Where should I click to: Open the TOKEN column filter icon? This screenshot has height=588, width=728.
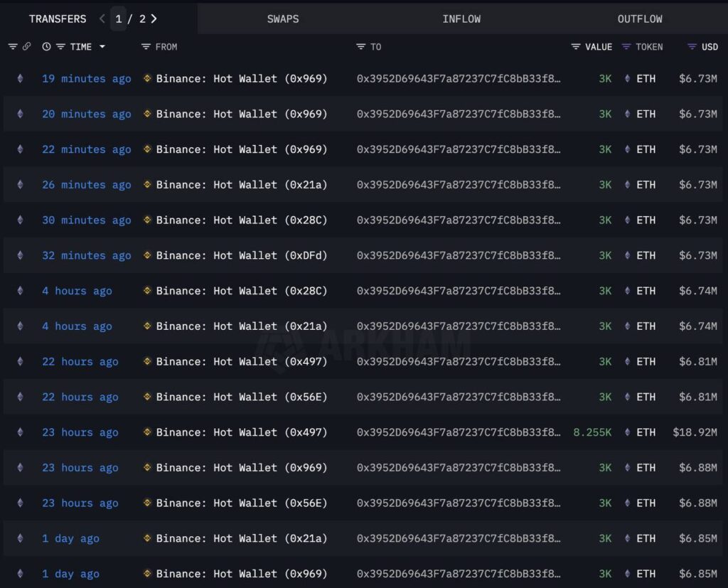626,47
